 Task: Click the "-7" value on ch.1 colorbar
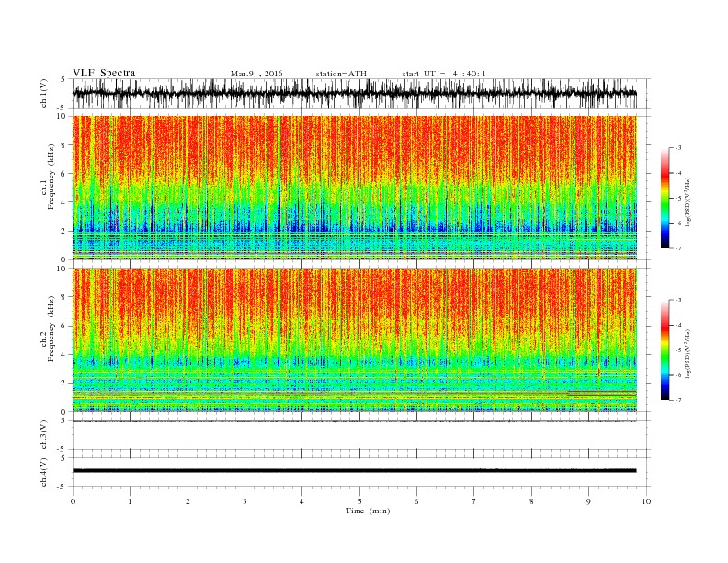(678, 248)
